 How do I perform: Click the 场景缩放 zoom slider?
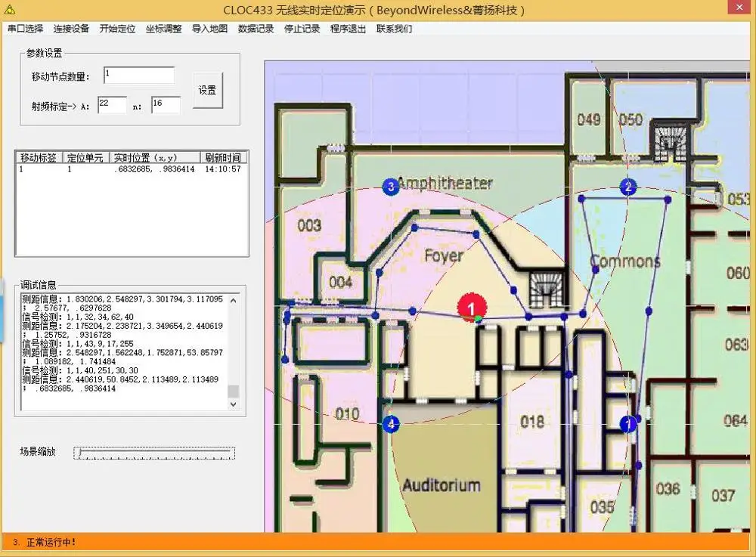pos(154,453)
